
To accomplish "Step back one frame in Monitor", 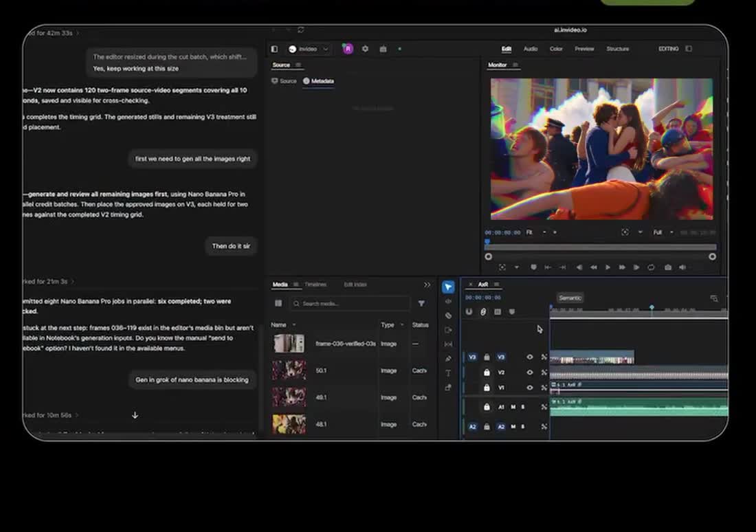I will 579,267.
